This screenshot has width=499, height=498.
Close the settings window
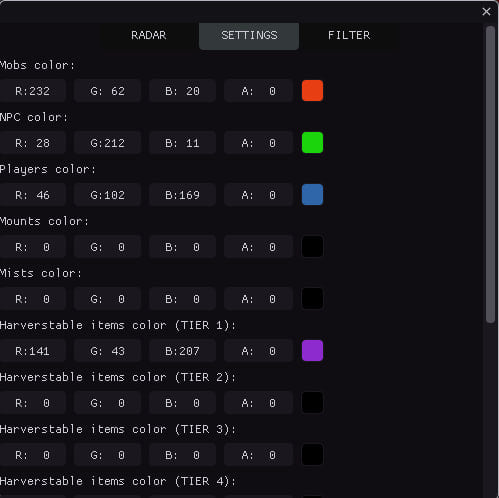coord(486,12)
